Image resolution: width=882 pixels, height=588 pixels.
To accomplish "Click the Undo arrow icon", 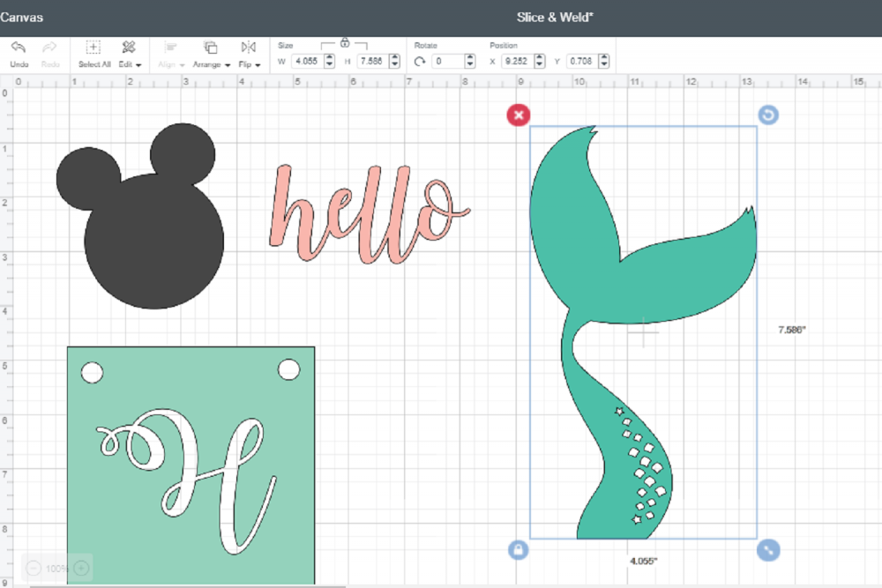I will click(18, 48).
